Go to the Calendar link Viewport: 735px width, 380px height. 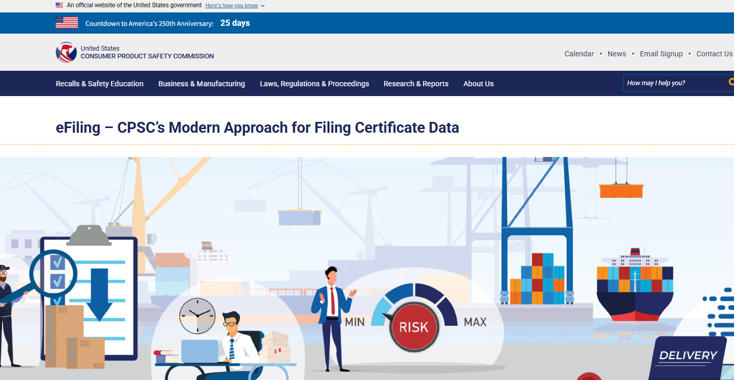coord(579,54)
